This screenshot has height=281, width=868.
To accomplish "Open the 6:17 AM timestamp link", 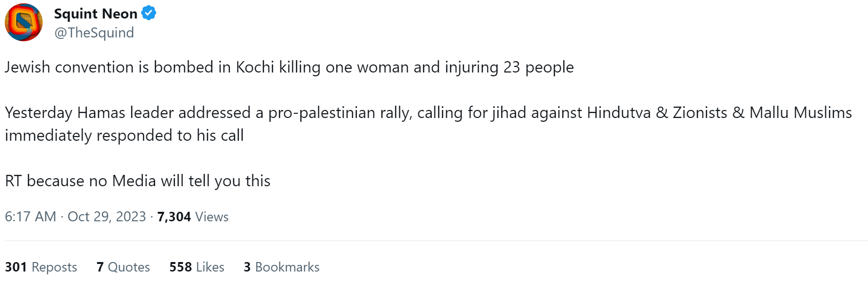I will (30, 217).
